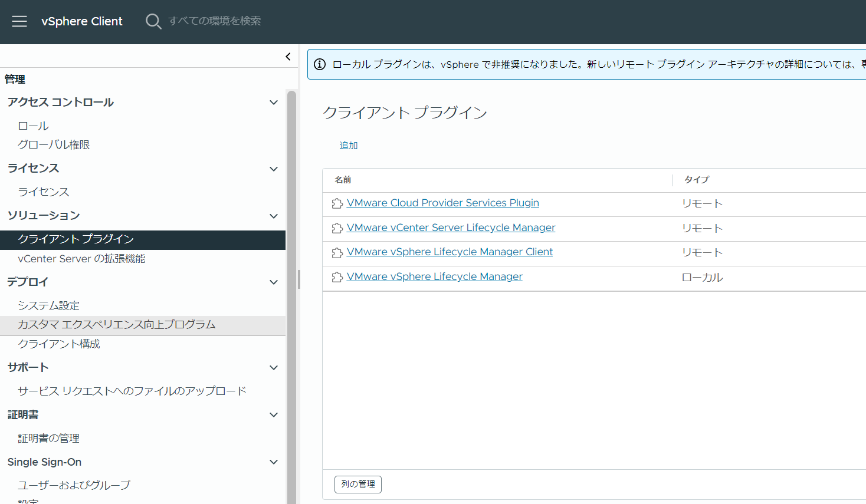This screenshot has width=866, height=504.
Task: Click the クライアント プラグイン page heading
Action: coord(405,113)
